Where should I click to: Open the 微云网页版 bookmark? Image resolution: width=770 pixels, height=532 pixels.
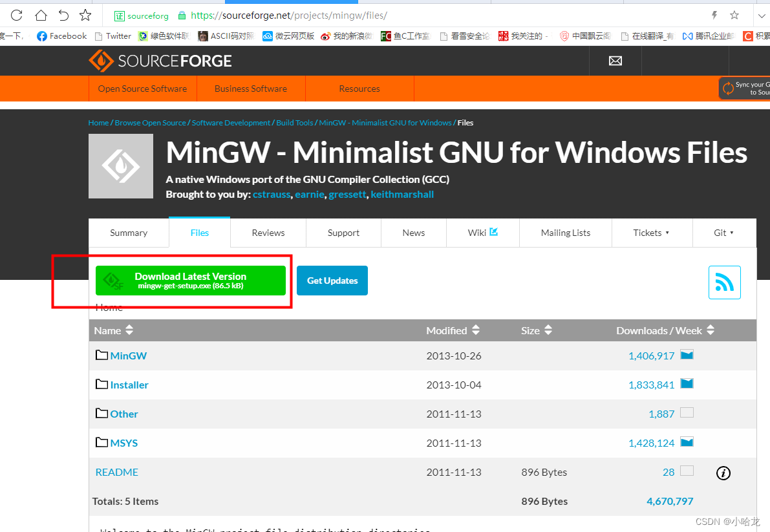click(288, 36)
